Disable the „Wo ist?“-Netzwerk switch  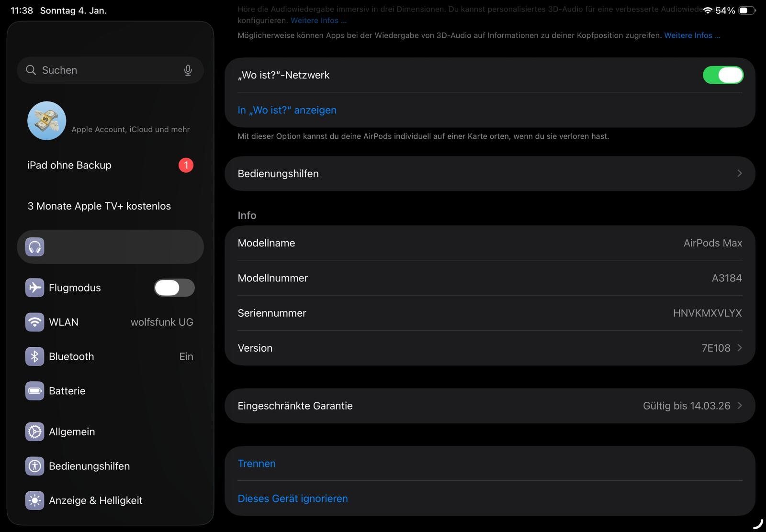tap(723, 75)
